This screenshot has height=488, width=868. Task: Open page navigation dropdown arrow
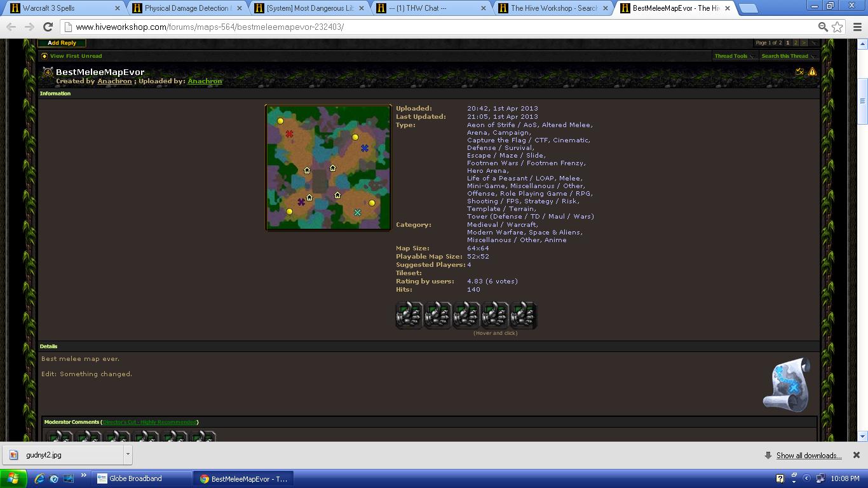[x=813, y=43]
